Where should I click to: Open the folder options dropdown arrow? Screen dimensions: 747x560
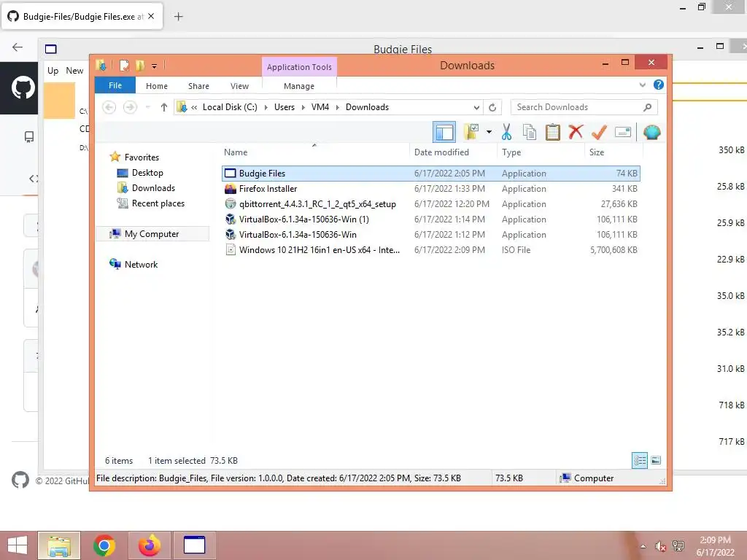(489, 132)
